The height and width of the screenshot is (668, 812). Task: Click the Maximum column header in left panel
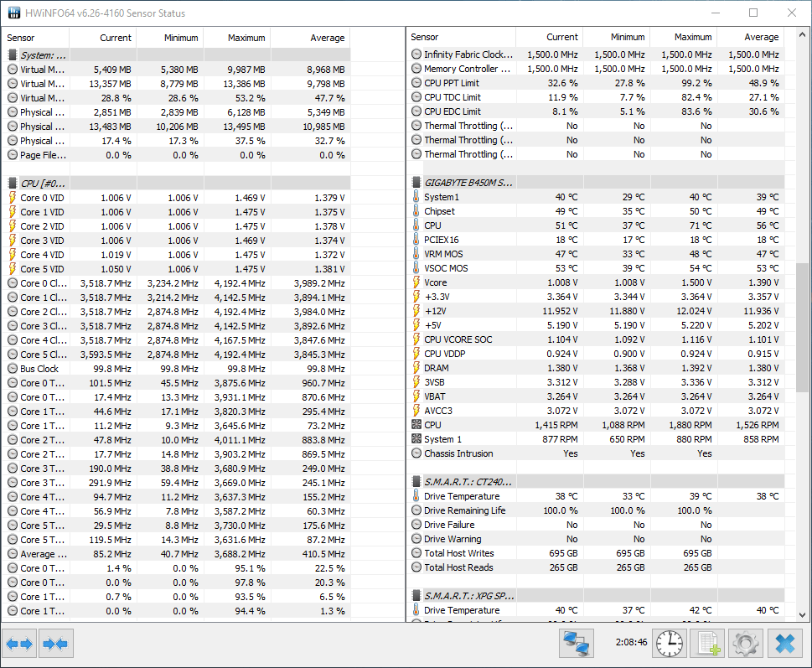coord(237,38)
